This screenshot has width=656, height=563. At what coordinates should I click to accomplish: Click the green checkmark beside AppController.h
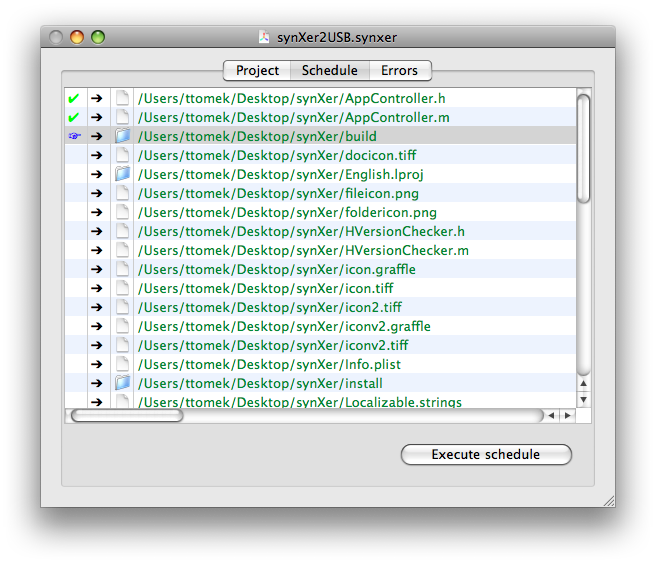click(73, 98)
